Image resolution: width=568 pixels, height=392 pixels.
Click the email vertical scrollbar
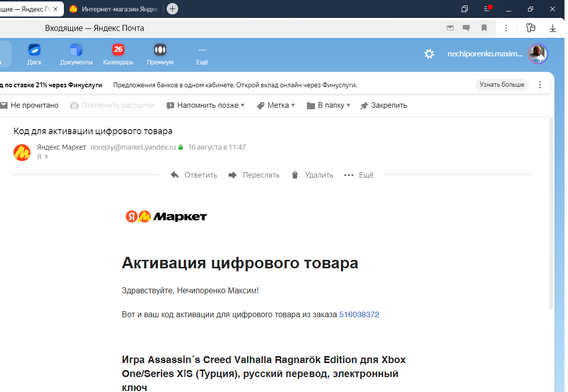click(x=552, y=213)
